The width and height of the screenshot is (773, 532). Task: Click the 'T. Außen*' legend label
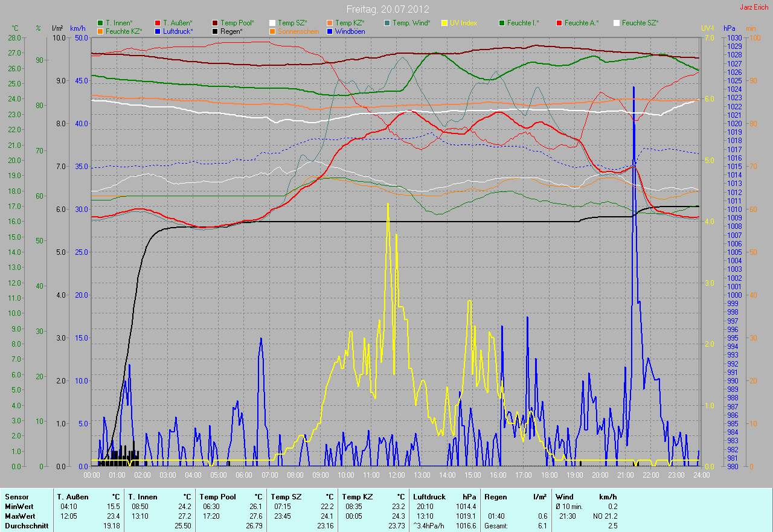coord(178,23)
